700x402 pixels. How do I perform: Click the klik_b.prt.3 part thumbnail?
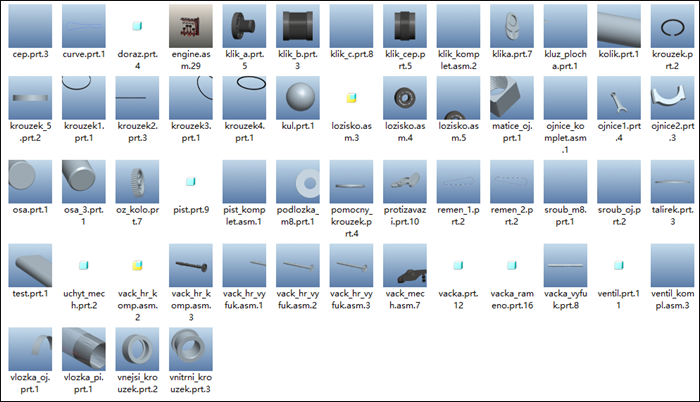(x=298, y=26)
